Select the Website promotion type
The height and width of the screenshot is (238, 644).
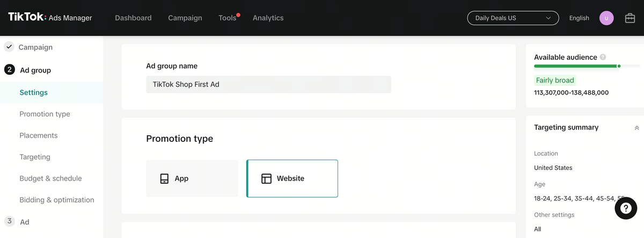pyautogui.click(x=292, y=178)
